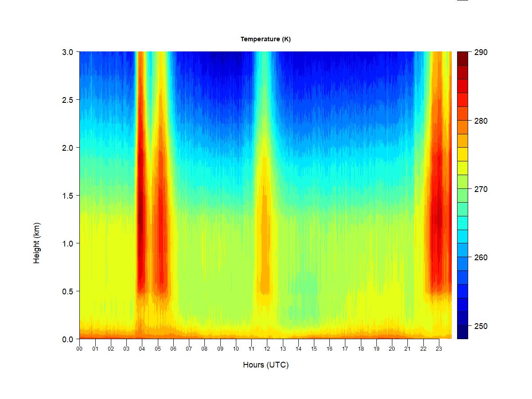
Task: Click the "01" hour tick label
Action: (x=95, y=349)
